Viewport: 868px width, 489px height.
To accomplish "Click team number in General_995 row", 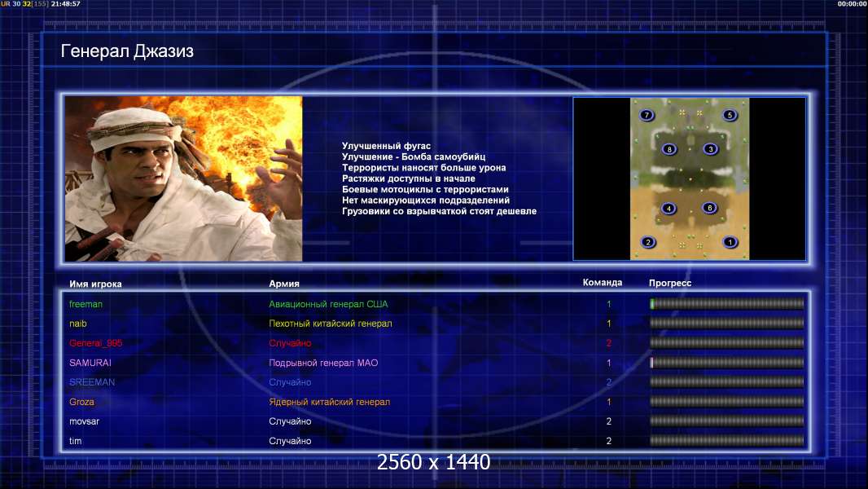I will tap(608, 343).
